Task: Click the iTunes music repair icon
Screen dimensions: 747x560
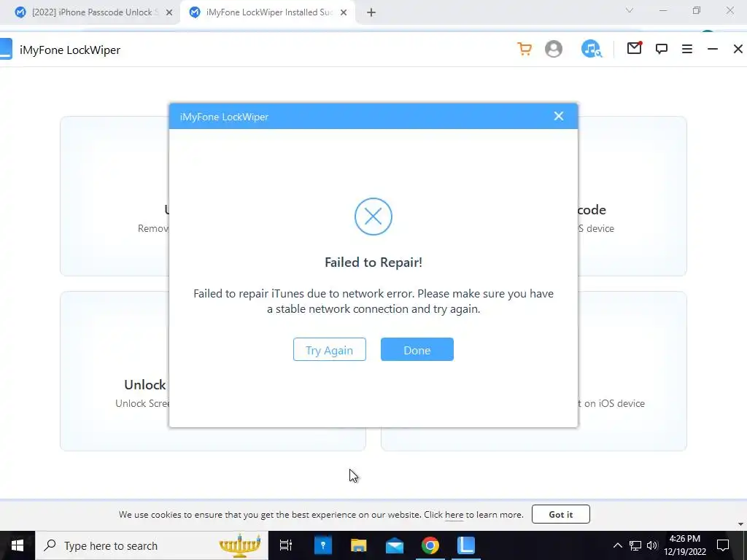Action: [591, 49]
